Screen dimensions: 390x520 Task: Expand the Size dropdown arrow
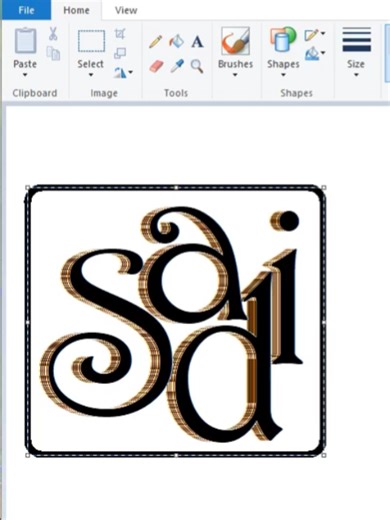pyautogui.click(x=356, y=75)
